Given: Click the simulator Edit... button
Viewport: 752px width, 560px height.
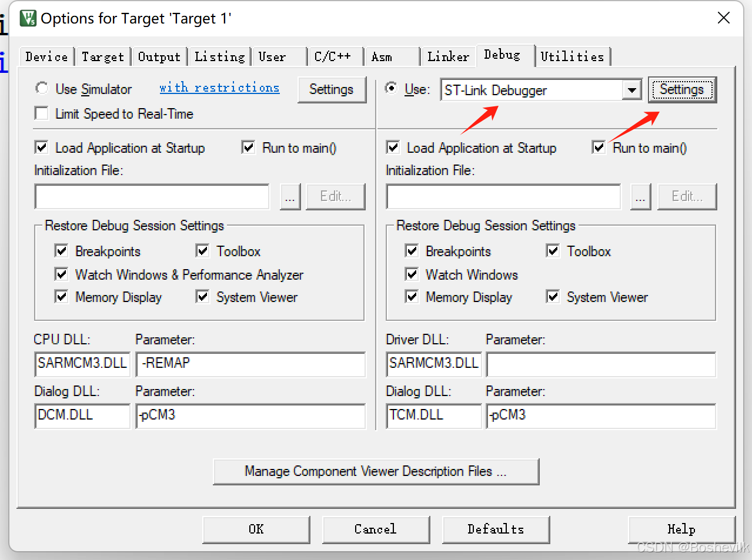Looking at the screenshot, I should [336, 196].
